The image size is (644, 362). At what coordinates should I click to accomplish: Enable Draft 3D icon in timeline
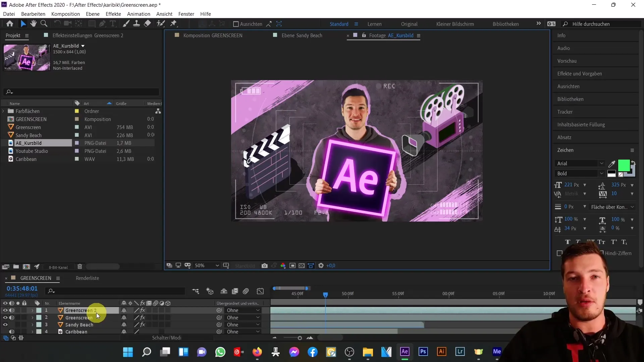pos(210,291)
